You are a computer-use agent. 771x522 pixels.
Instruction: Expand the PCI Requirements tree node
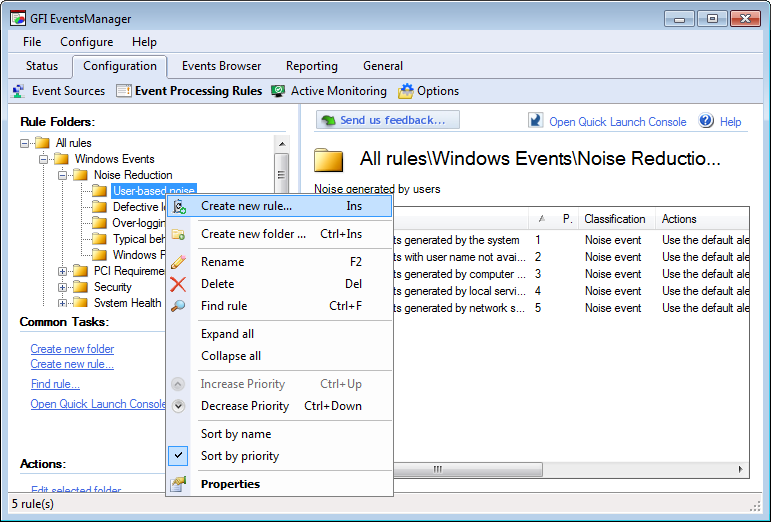[x=62, y=271]
